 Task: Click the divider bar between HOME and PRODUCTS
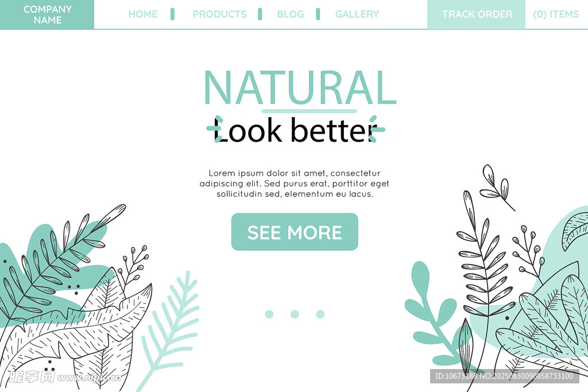coord(172,14)
